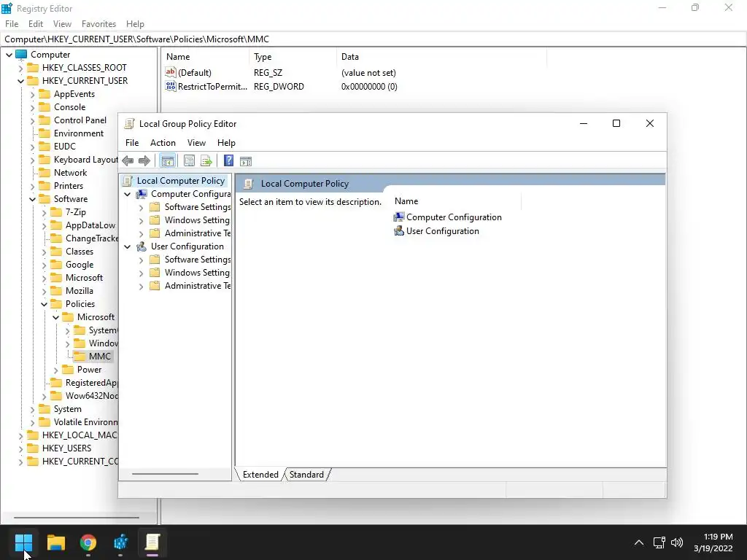Expand the HKEY_CLASSES_ROOT registry hive
The width and height of the screenshot is (747, 560).
click(x=20, y=68)
